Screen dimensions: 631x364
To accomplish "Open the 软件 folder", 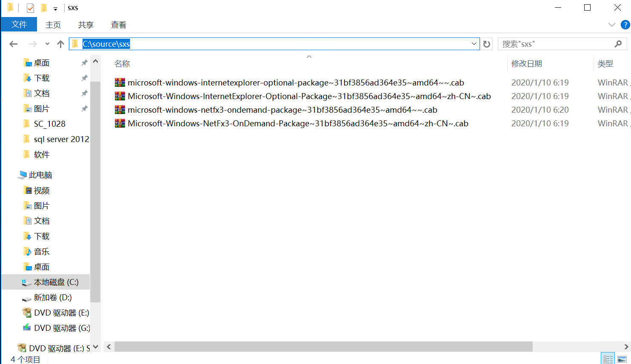I will tap(42, 154).
